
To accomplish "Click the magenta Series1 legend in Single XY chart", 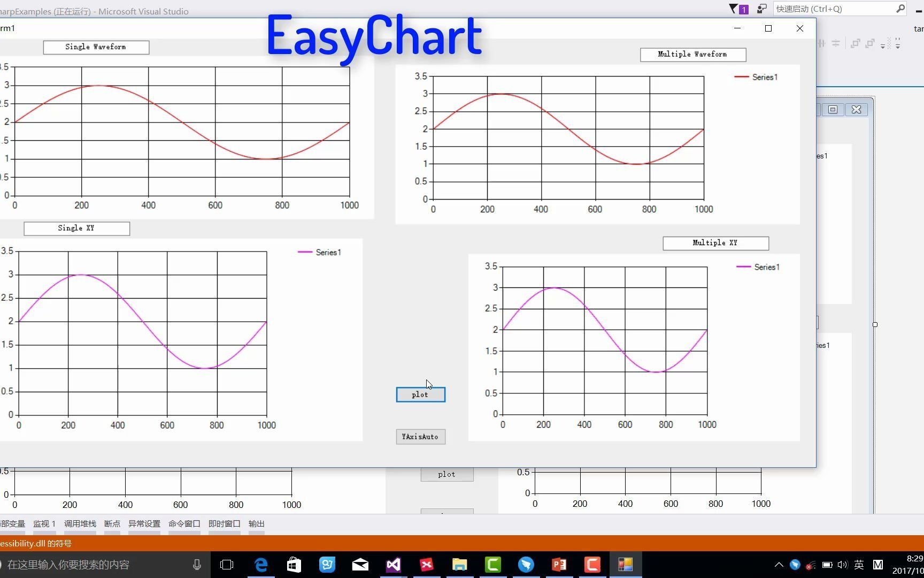I will (x=319, y=252).
